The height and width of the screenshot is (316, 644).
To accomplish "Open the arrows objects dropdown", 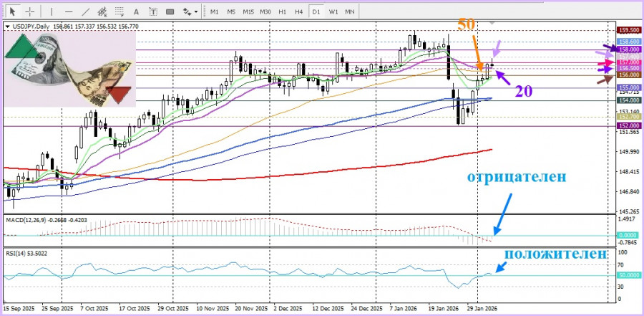I will pos(190,11).
